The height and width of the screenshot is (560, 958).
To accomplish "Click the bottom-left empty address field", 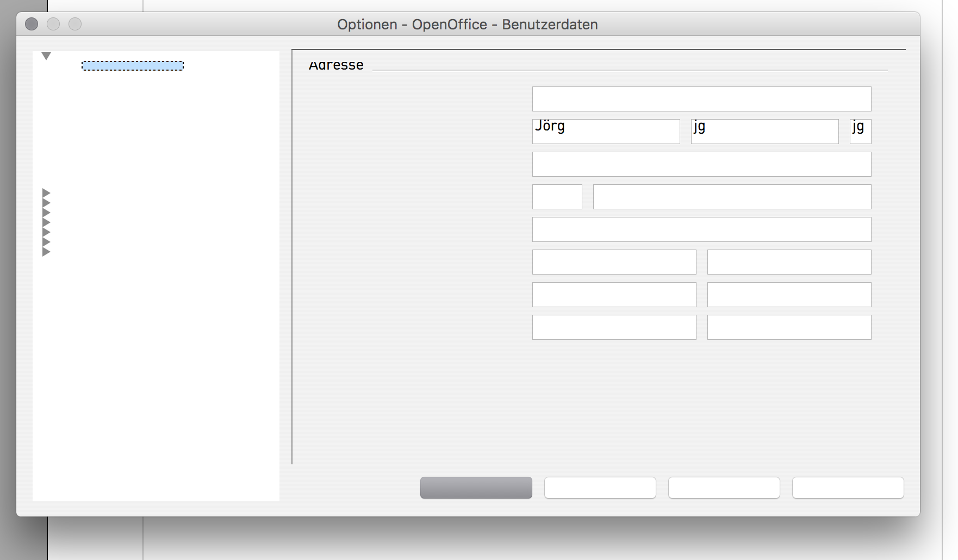I will click(x=614, y=327).
